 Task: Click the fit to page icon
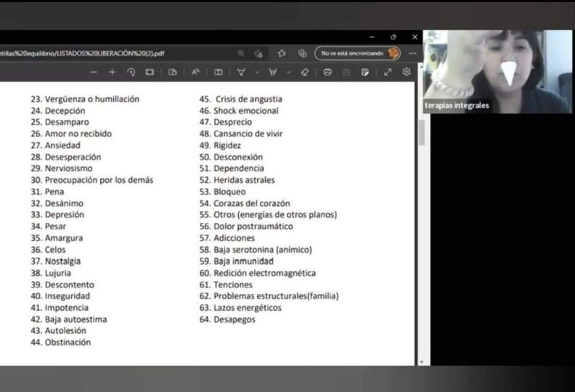[x=150, y=72]
